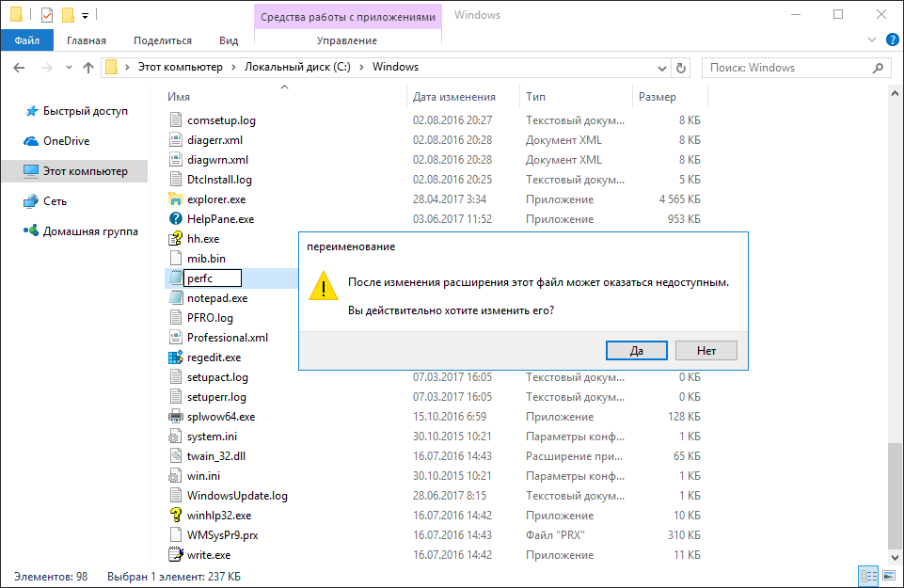Screen dimensions: 904x588
Task: Click the Средства работы с приложениями tab
Action: [x=348, y=17]
